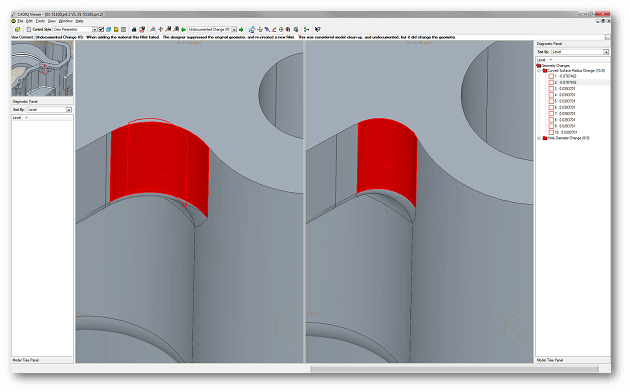Collapse the Curved Surface Radius Change node
This screenshot has height=392, width=630.
539,71
